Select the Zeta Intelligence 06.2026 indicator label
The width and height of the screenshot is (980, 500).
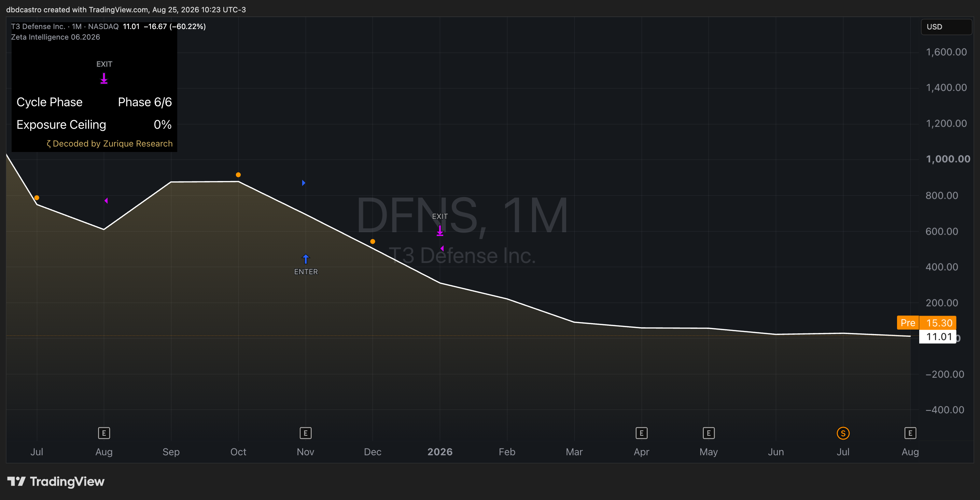[x=56, y=37]
